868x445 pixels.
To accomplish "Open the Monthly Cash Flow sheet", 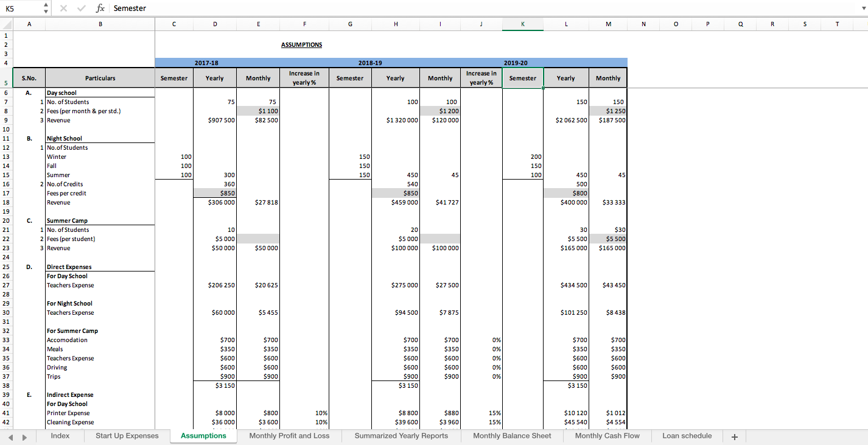I will click(x=607, y=436).
